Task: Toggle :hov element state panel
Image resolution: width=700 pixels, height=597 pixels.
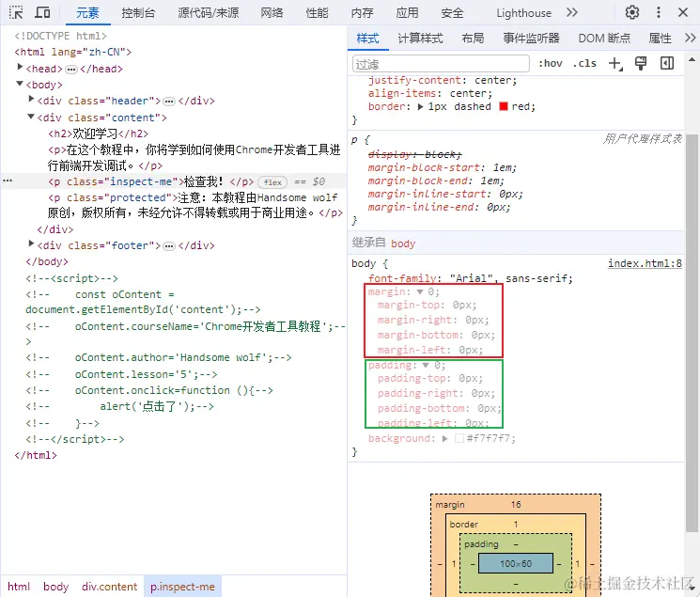Action: (x=551, y=63)
